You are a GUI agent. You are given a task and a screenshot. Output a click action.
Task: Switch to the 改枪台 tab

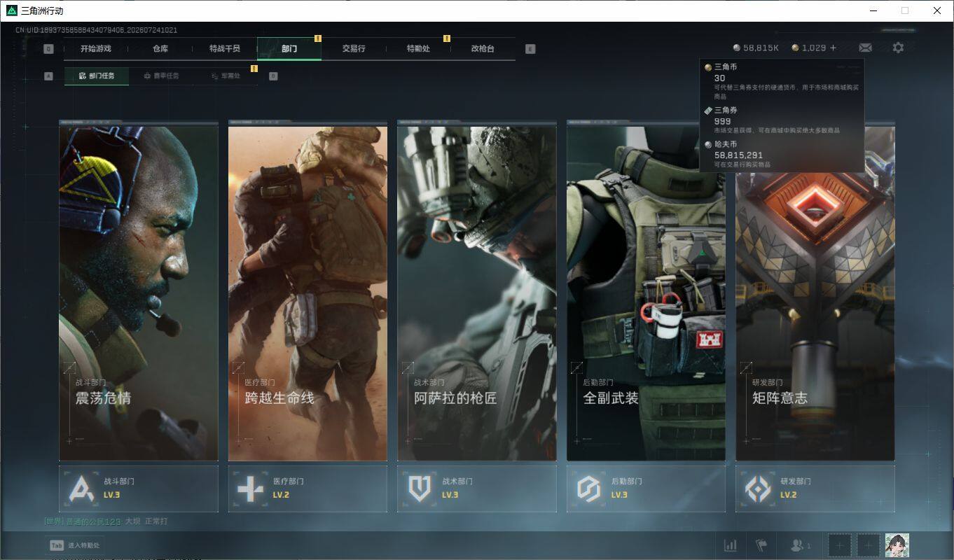483,49
